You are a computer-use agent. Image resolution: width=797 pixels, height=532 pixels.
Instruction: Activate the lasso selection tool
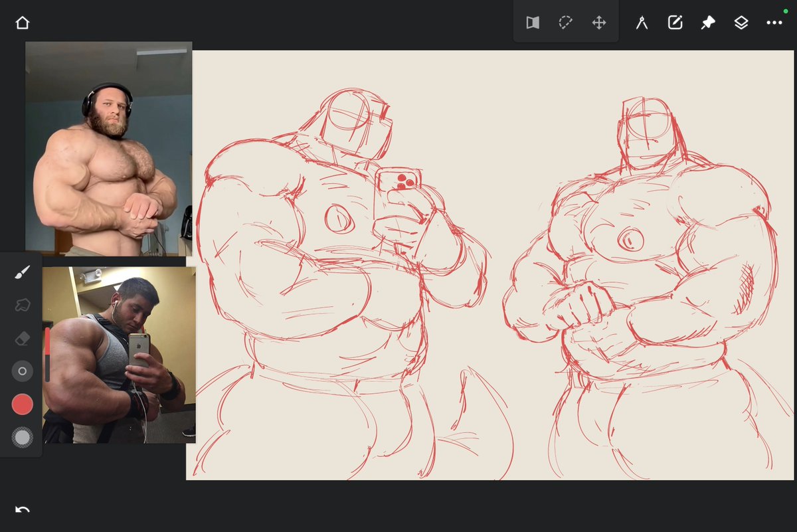pos(565,23)
